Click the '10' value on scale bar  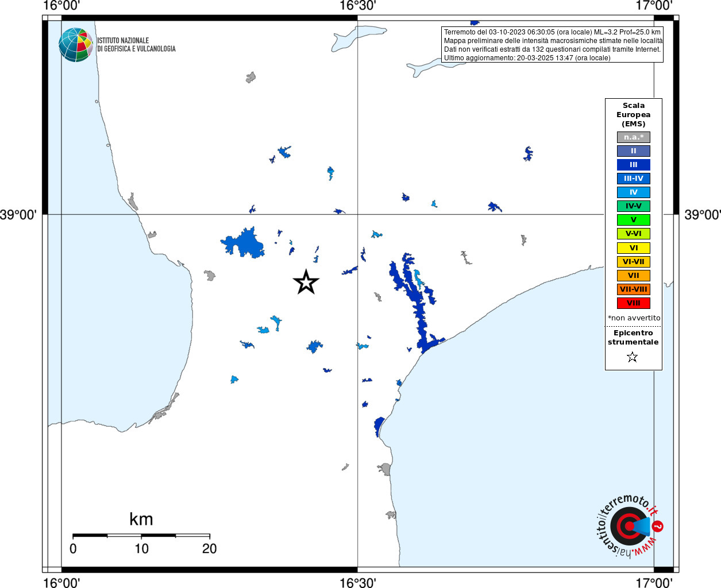click(x=141, y=548)
